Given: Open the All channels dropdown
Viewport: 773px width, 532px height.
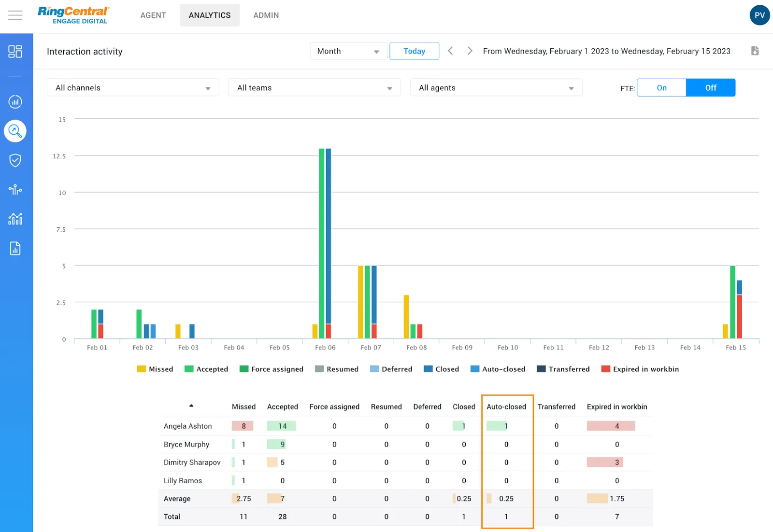Looking at the screenshot, I should pyautogui.click(x=133, y=88).
